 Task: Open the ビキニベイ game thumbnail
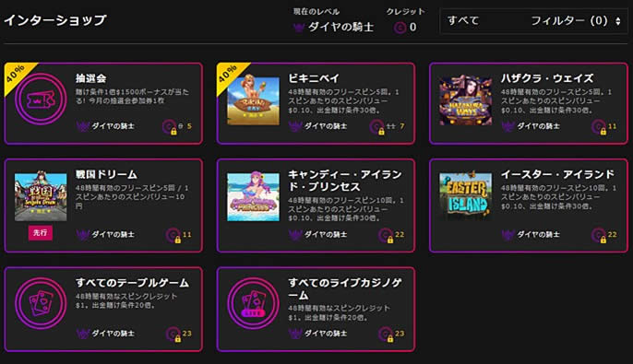253,100
